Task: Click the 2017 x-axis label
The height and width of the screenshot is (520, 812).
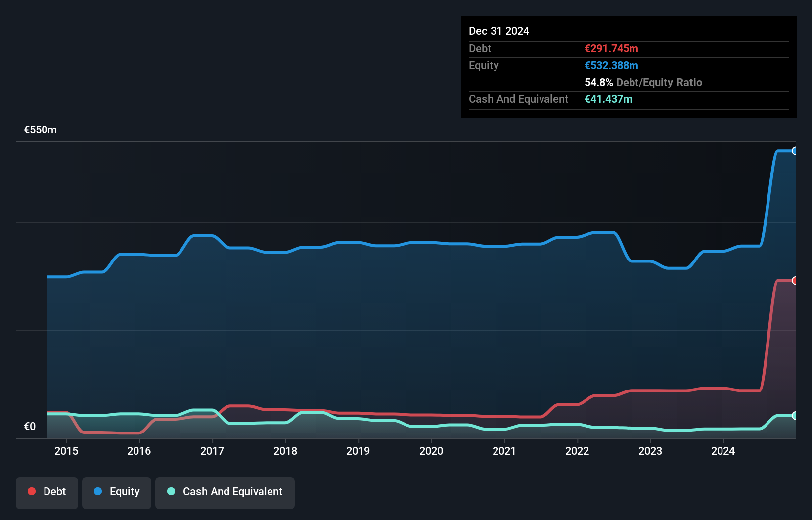Action: 212,451
